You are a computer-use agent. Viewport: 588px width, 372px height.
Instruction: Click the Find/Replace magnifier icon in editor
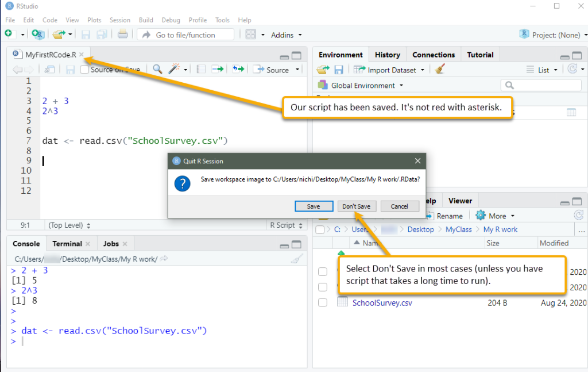pos(157,69)
